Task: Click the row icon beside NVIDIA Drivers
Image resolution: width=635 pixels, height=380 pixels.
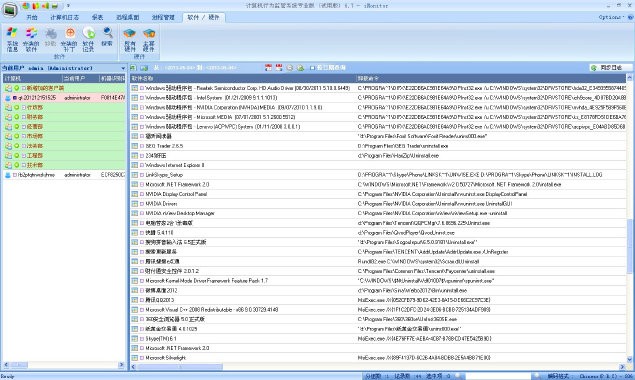Action: click(x=135, y=204)
